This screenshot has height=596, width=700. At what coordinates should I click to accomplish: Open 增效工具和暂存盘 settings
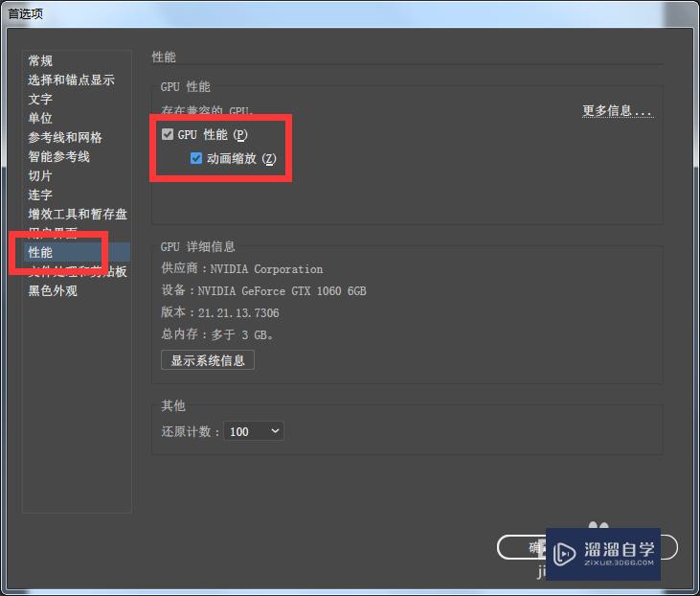[x=78, y=214]
